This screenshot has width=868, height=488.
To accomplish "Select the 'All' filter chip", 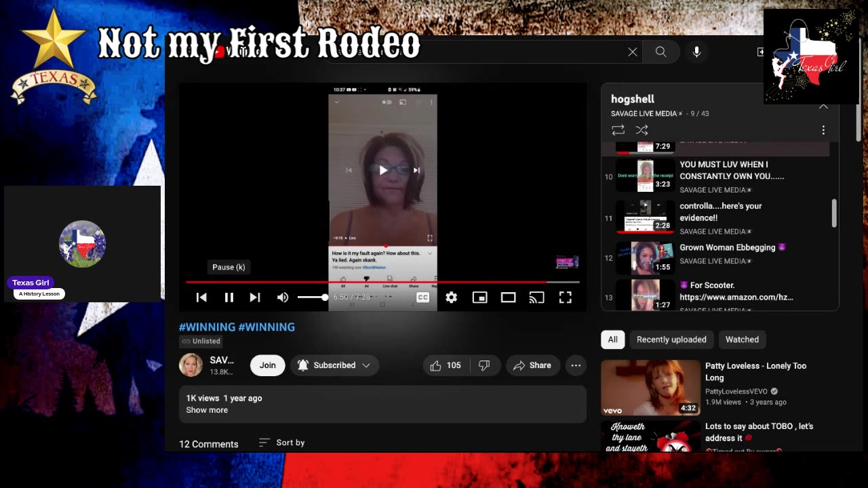I will click(612, 340).
